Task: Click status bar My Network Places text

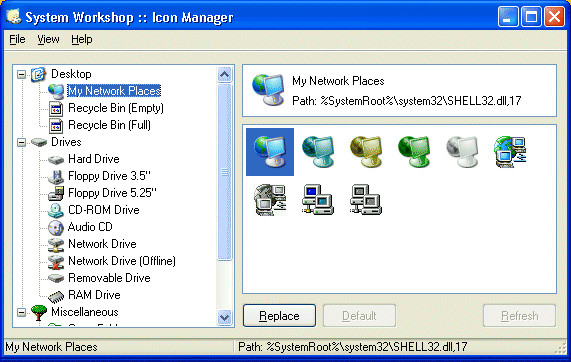Action: point(51,347)
